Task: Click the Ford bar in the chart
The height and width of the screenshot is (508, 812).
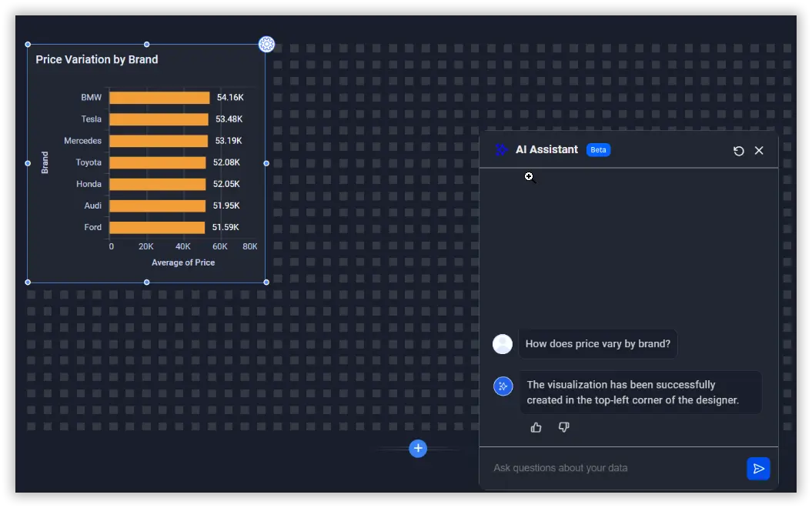Action: tap(157, 227)
